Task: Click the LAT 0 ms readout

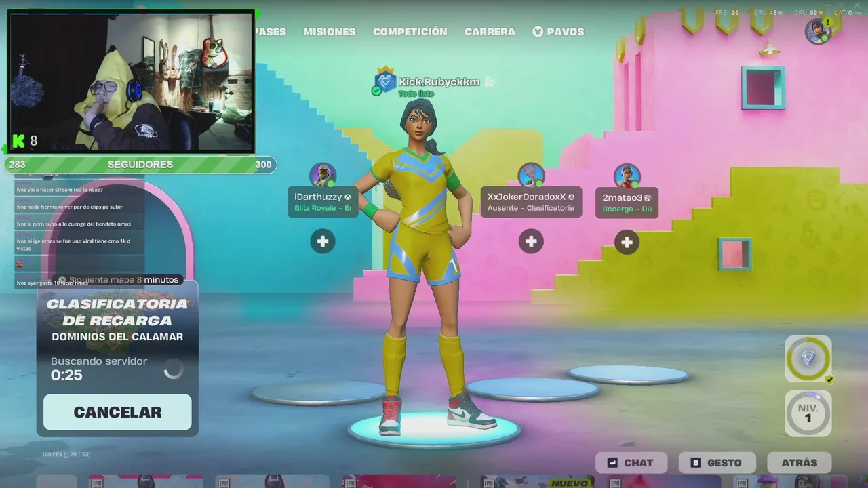Action: (848, 13)
